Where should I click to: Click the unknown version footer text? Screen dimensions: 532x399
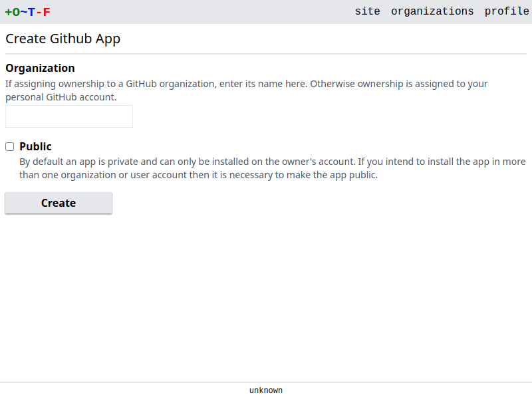click(x=266, y=390)
